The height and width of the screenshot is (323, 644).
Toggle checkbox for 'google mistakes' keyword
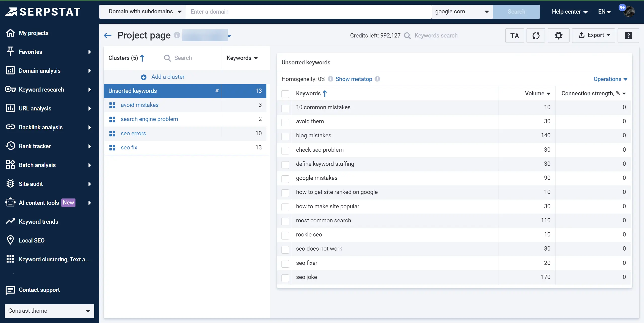(286, 178)
